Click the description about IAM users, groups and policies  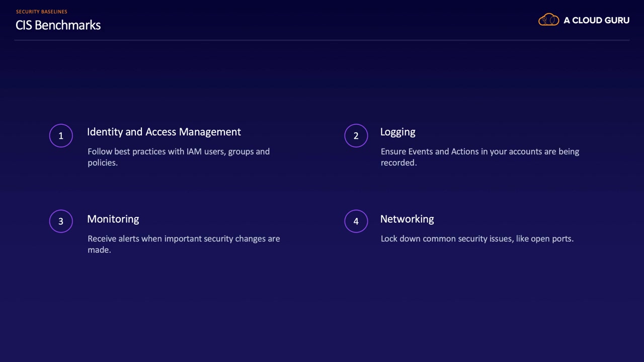[x=178, y=157]
